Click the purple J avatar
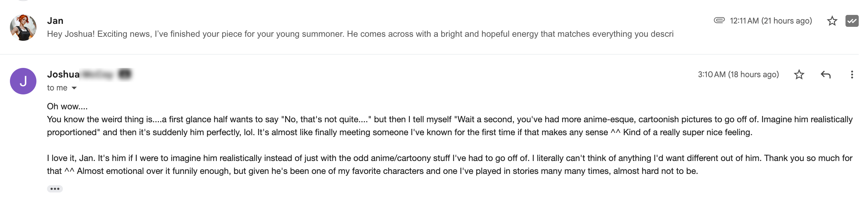Screen dimensions: 868x212 [23, 81]
